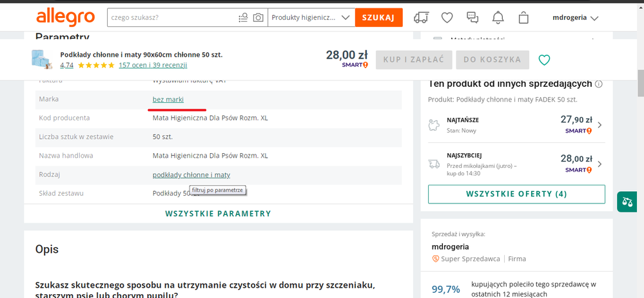This screenshot has width=644, height=298.
Task: Click 'Liczba sztuk w zestawie' label
Action: coord(76,137)
